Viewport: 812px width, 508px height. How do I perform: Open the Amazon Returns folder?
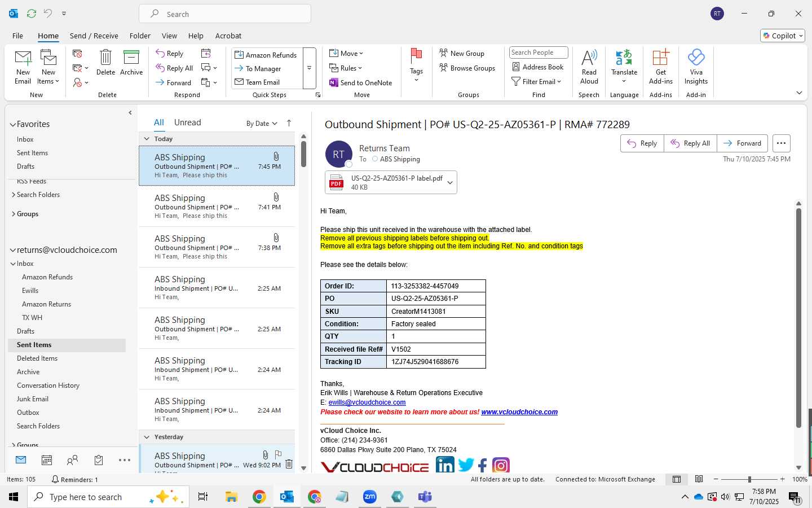click(46, 304)
